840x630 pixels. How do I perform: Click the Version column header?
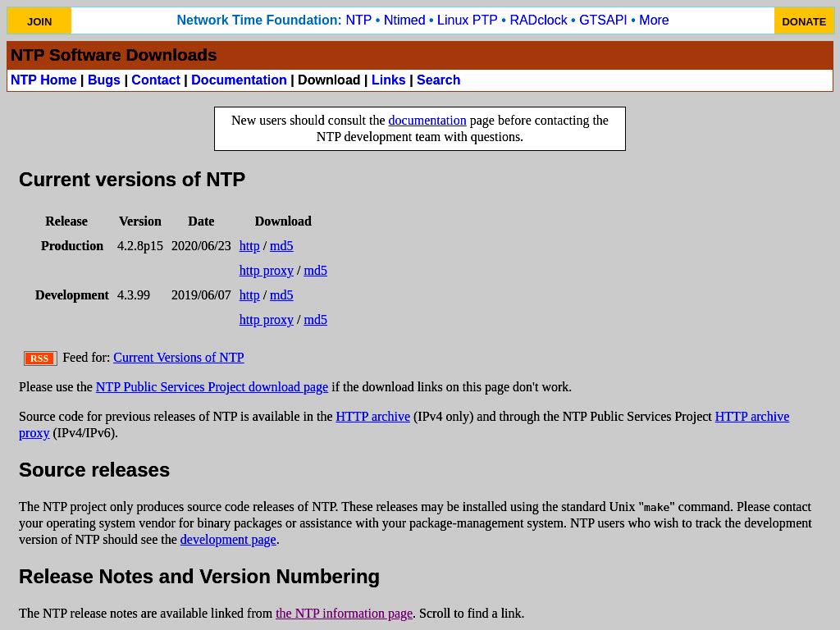pos(139,221)
